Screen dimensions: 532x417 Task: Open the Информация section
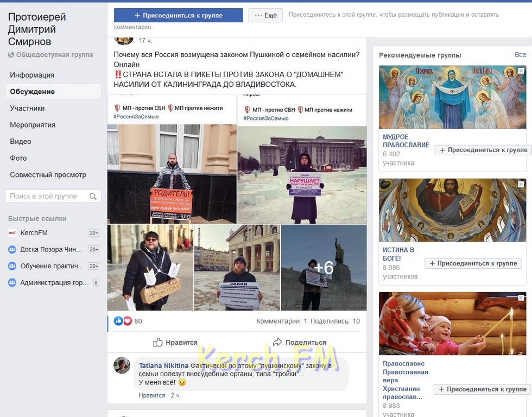(x=32, y=75)
